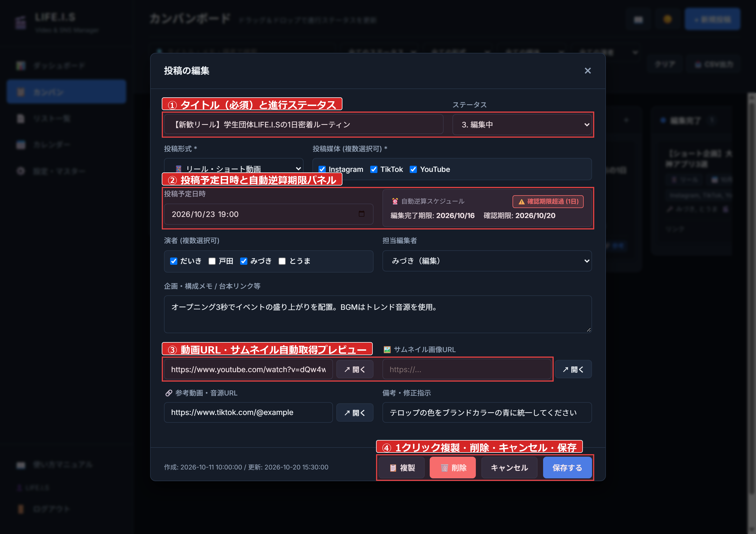Check the とうま performer checkbox
Image resolution: width=756 pixels, height=534 pixels.
(x=282, y=261)
